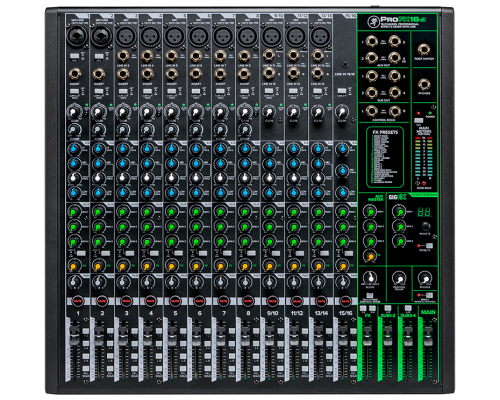Toggle the FX Mute switch

coord(429,246)
